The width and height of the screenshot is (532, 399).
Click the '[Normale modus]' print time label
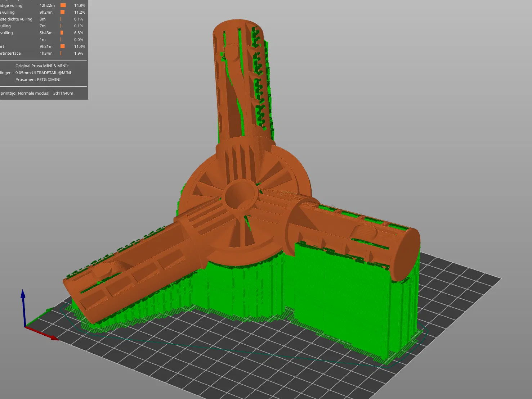pos(33,93)
